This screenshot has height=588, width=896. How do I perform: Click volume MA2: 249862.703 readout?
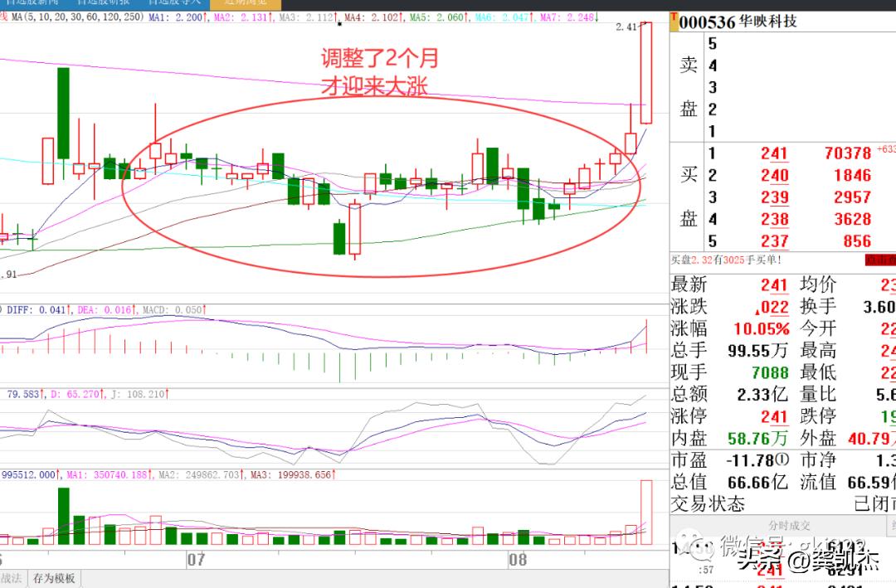point(201,475)
